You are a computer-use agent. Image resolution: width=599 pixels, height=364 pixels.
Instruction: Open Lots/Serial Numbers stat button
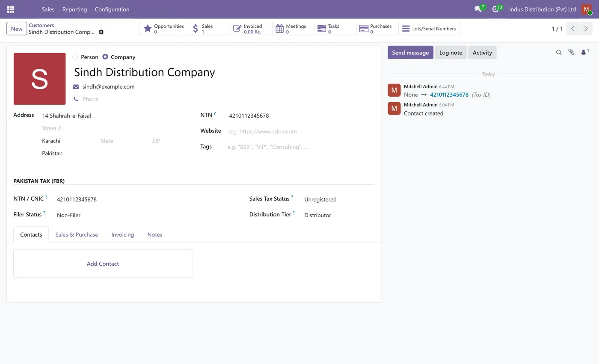(x=429, y=29)
